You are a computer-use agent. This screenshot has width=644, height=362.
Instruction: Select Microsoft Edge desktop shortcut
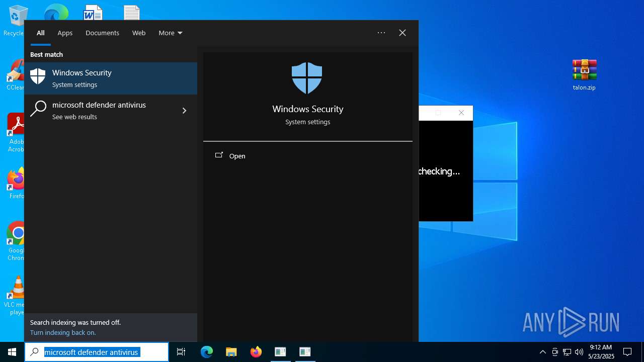pyautogui.click(x=56, y=12)
